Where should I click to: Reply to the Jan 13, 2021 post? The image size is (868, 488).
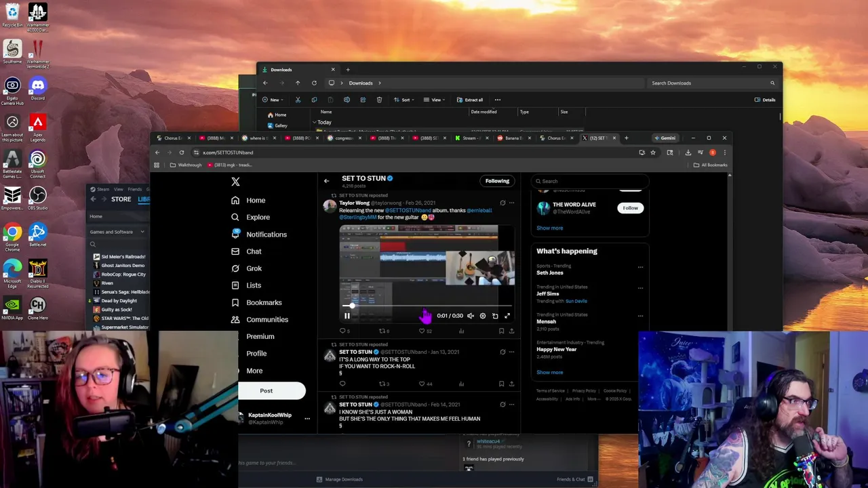[342, 384]
